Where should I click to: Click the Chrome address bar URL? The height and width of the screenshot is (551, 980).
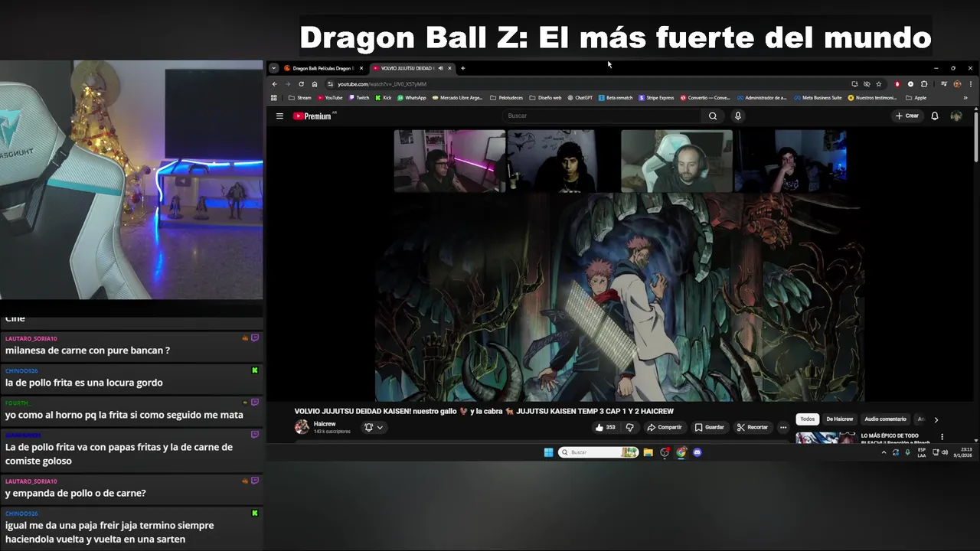[x=382, y=84]
